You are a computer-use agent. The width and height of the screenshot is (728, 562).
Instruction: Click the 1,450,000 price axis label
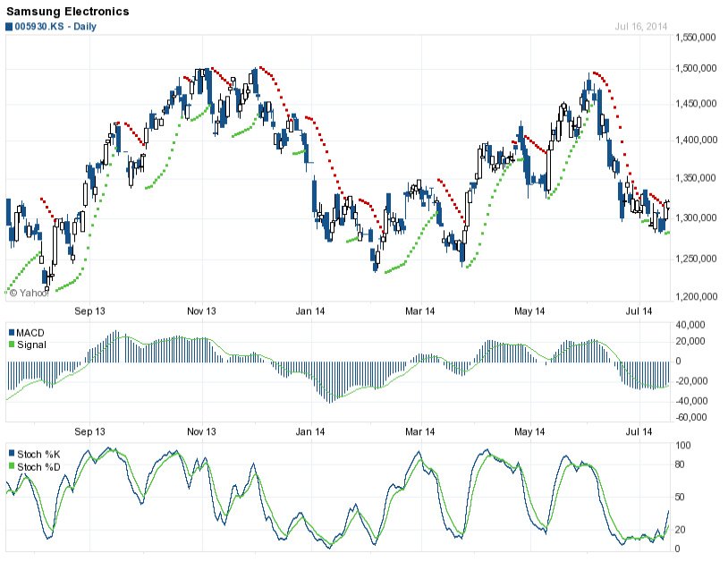pyautogui.click(x=696, y=104)
